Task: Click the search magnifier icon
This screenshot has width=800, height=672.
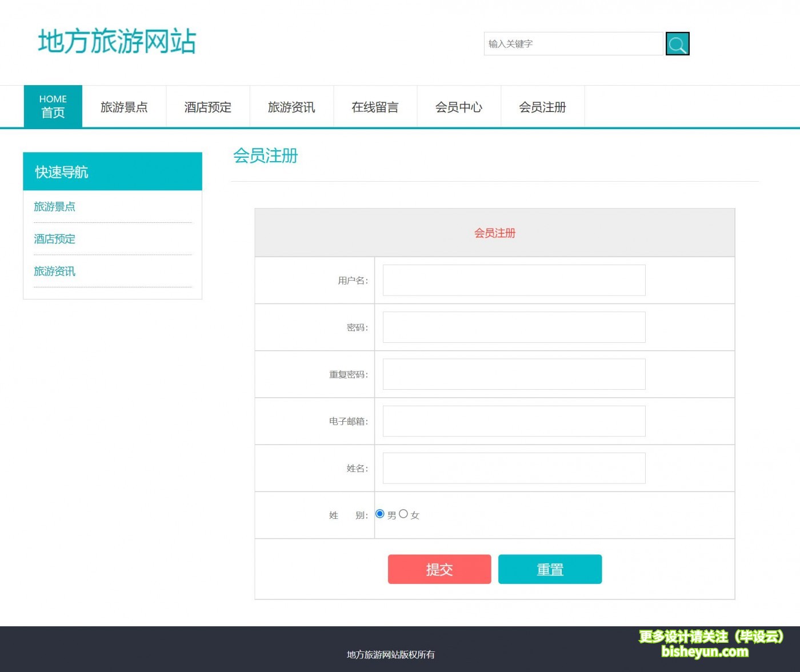Action: (x=677, y=43)
